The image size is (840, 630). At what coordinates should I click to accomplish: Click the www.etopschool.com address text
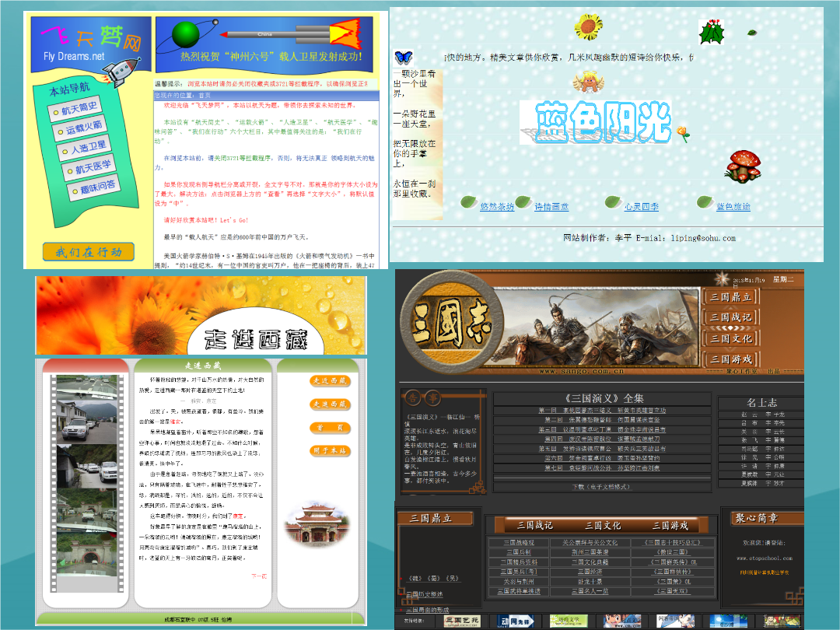tap(765, 558)
